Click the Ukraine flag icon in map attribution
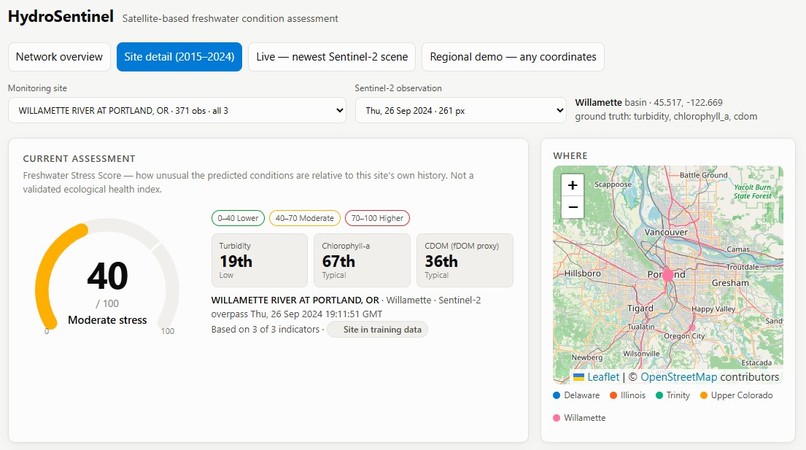 point(579,377)
